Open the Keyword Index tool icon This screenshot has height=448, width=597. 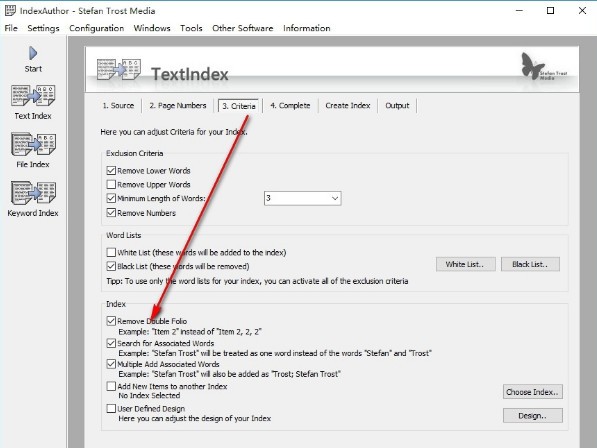tap(33, 193)
